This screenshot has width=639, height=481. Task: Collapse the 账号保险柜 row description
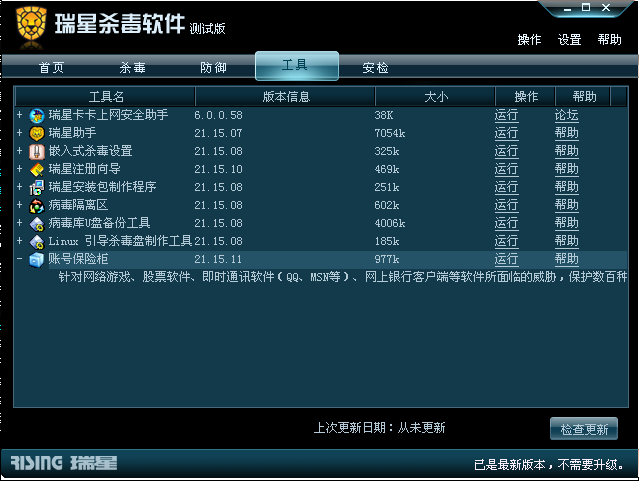point(20,258)
